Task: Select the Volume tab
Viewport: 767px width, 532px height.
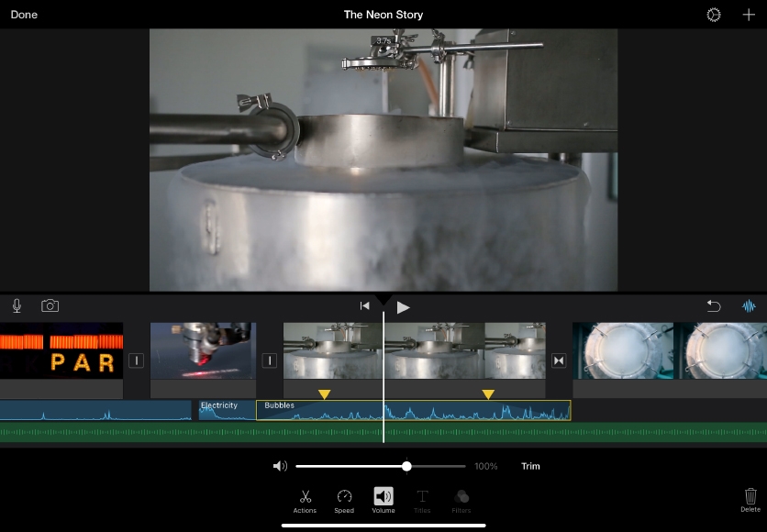Action: (383, 500)
